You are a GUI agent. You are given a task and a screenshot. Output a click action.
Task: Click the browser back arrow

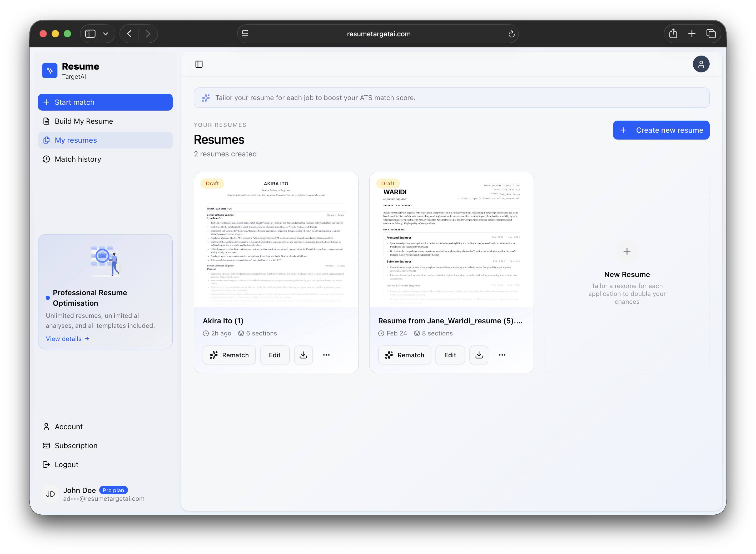pos(130,34)
